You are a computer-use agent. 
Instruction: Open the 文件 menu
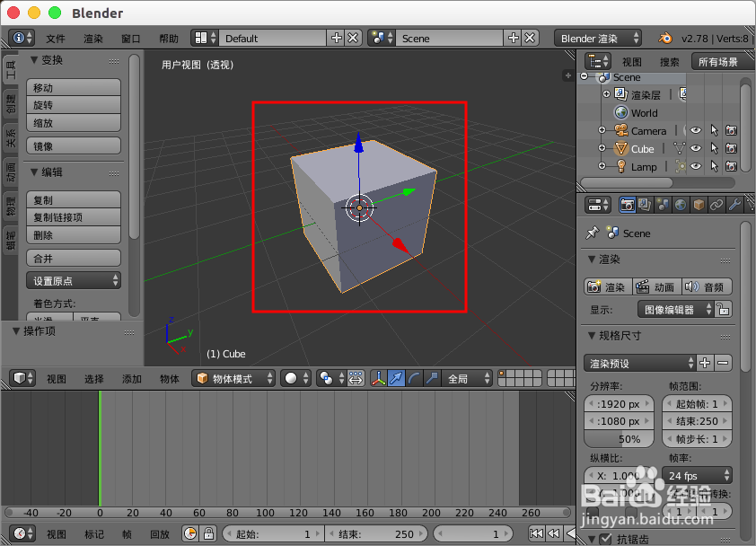[x=56, y=39]
